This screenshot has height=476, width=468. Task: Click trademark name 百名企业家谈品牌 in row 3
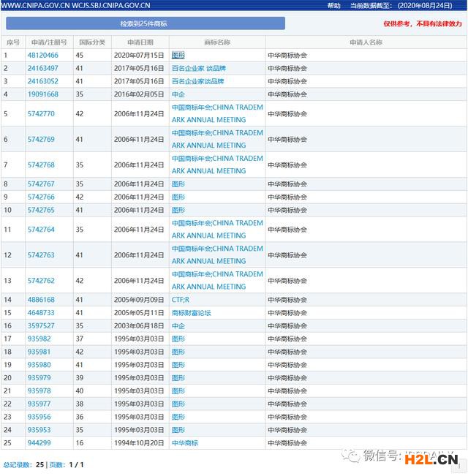click(x=198, y=81)
